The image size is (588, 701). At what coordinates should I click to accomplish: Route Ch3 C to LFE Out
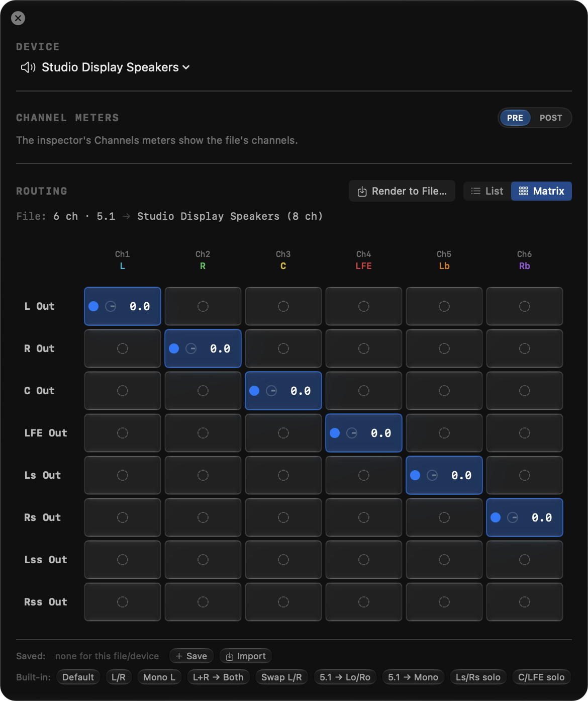pyautogui.click(x=283, y=433)
